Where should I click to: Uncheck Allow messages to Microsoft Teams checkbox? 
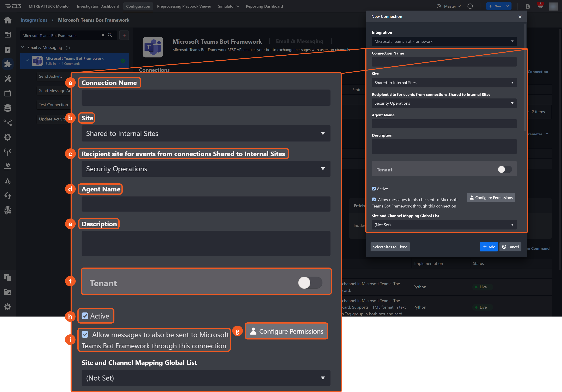pos(374,199)
